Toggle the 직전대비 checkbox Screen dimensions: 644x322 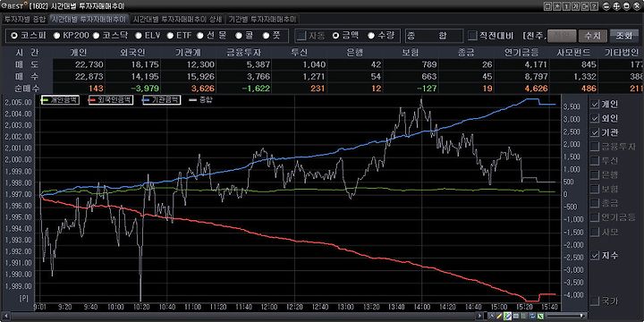(473, 36)
